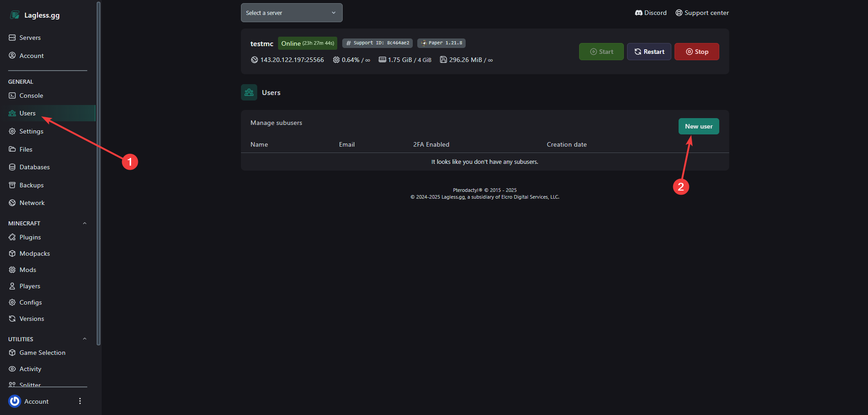
Task: Collapse the MINECRAFT section
Action: pos(85,223)
